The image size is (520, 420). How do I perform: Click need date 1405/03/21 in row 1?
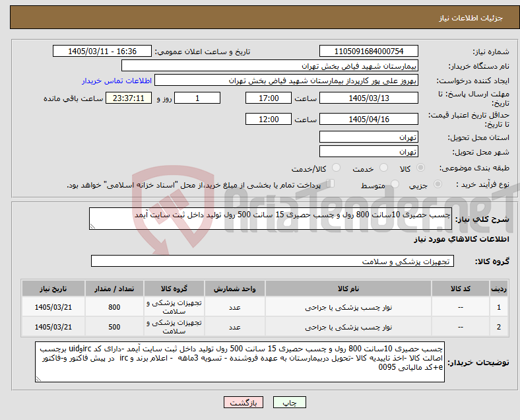pos(53,307)
